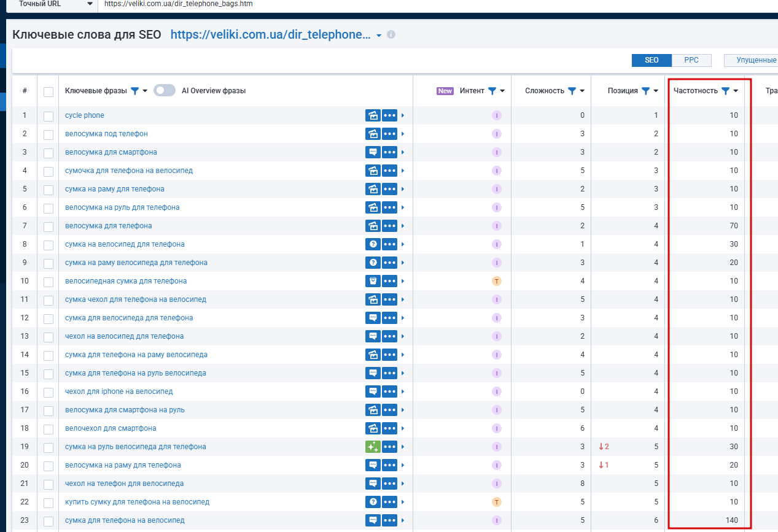778x532 pixels.
Task: Click image icon for 'велосумка на руль для телефона'
Action: 373,207
